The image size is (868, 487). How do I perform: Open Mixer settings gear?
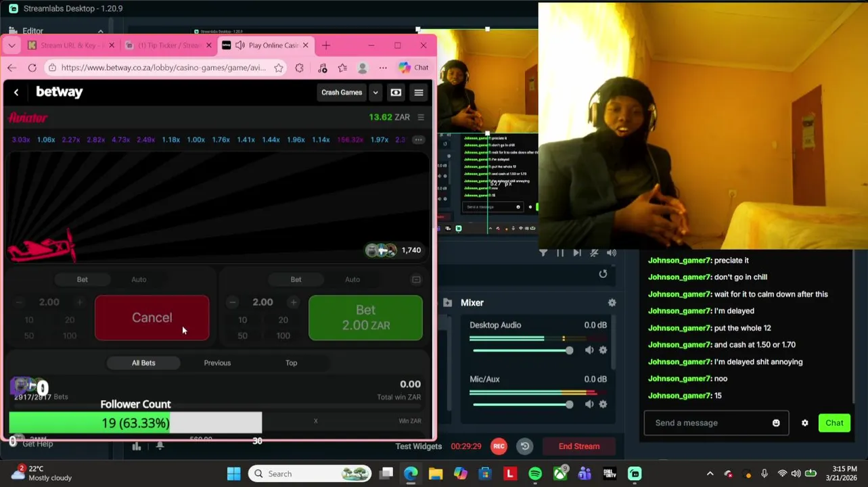coord(612,303)
